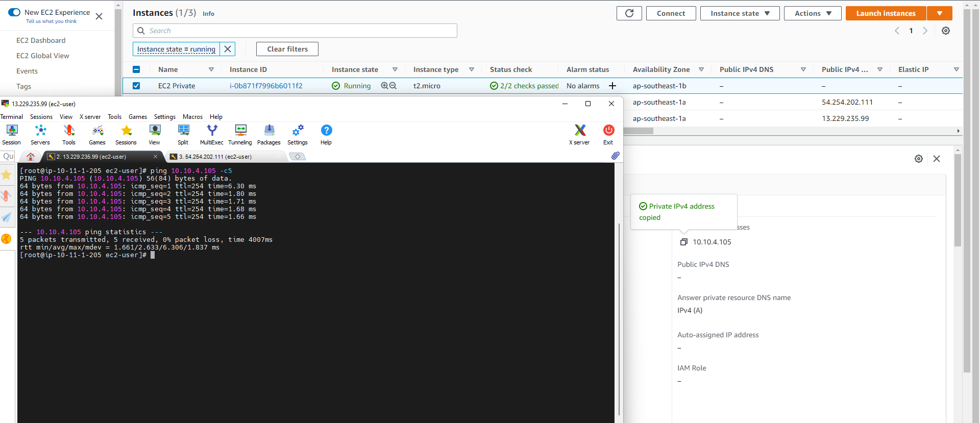
Task: Add an alarm with the plus icon
Action: pyautogui.click(x=612, y=86)
